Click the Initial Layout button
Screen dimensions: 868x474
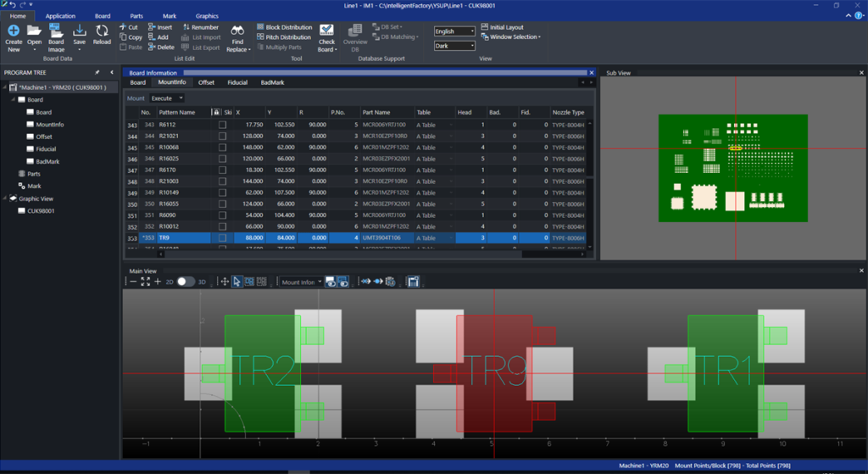pyautogui.click(x=503, y=27)
